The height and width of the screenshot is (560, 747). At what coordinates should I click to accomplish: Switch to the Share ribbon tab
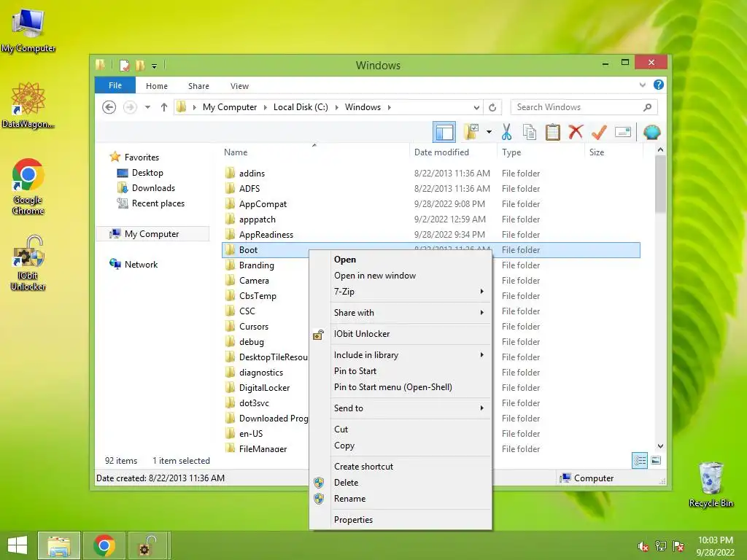(x=198, y=86)
